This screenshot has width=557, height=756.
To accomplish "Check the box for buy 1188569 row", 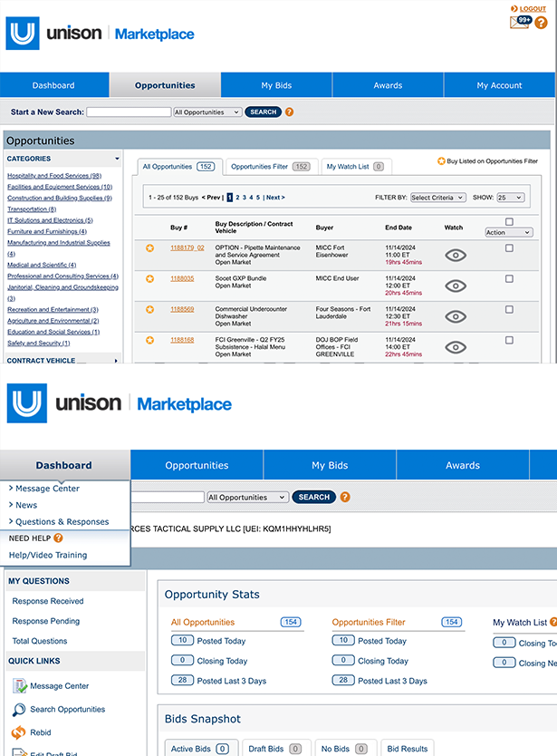I will click(509, 309).
